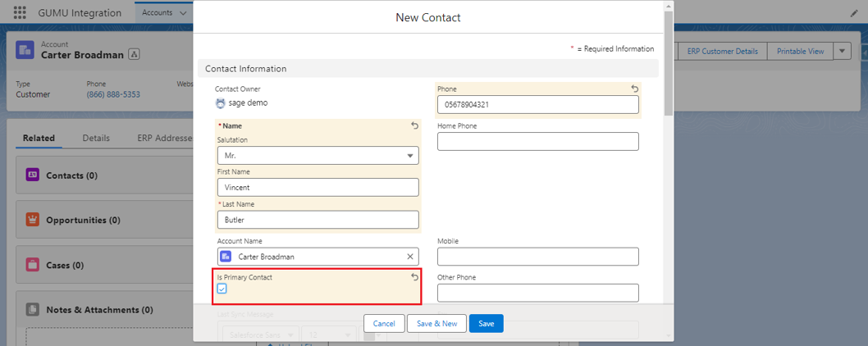
Task: Open the more actions dropdown beside Printable View
Action: coord(843,51)
